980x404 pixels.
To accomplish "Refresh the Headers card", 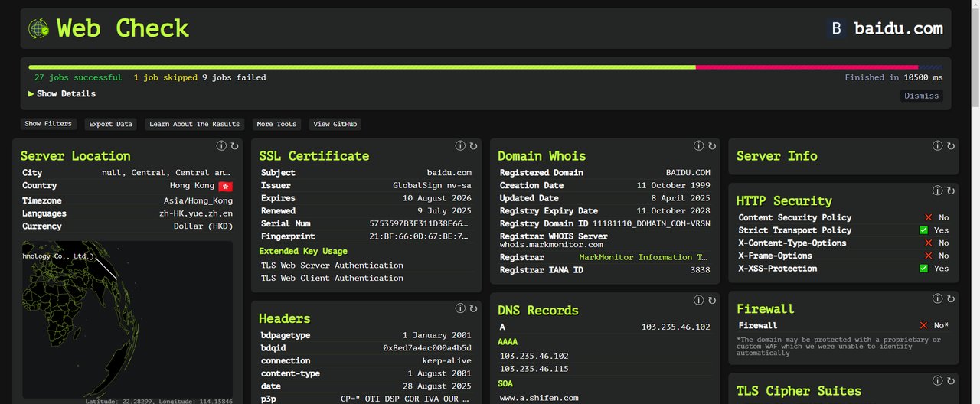I will click(x=473, y=308).
